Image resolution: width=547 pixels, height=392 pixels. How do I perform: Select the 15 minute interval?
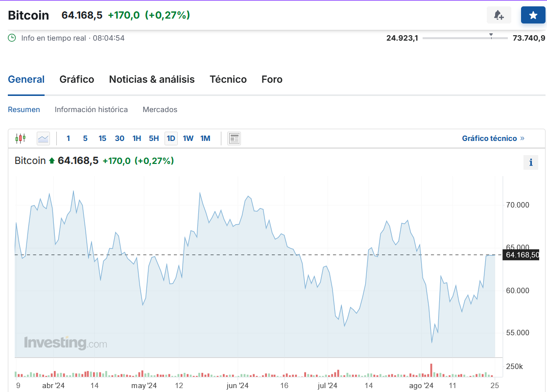pyautogui.click(x=102, y=138)
